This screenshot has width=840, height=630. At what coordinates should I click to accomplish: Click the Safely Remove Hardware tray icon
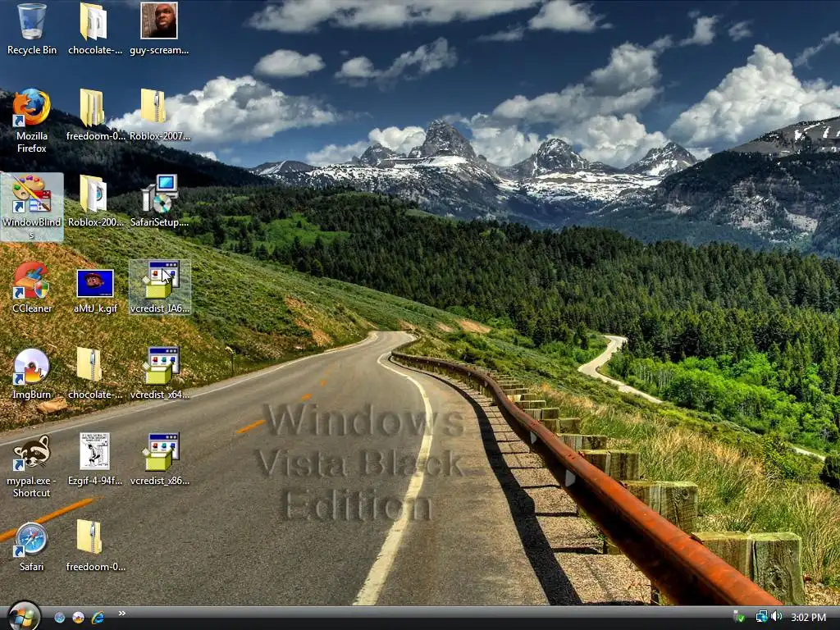[739, 617]
